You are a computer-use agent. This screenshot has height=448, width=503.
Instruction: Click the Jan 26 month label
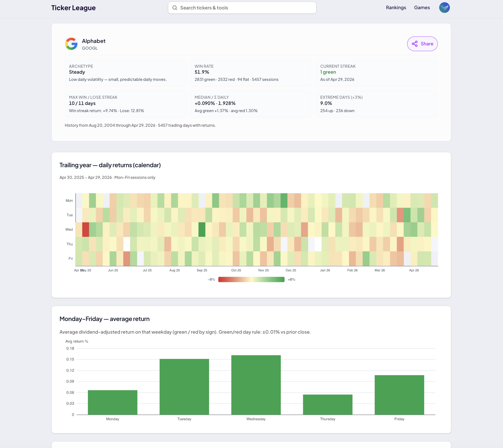[x=325, y=270]
